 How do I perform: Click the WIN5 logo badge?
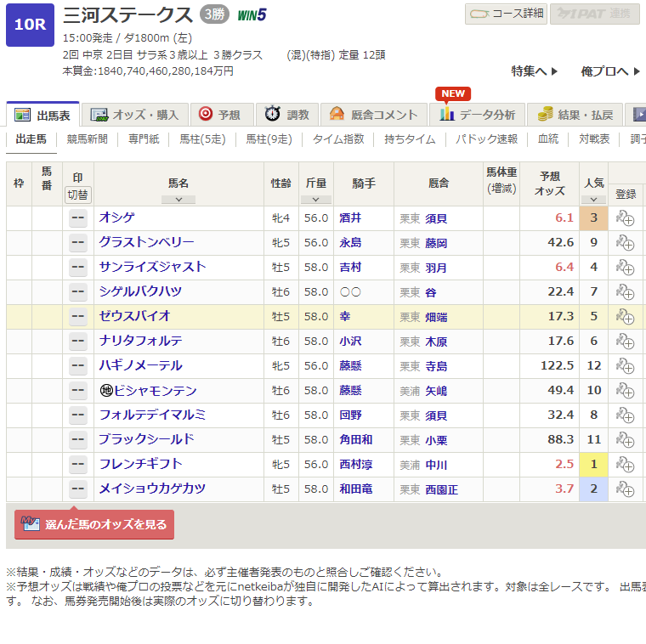252,14
